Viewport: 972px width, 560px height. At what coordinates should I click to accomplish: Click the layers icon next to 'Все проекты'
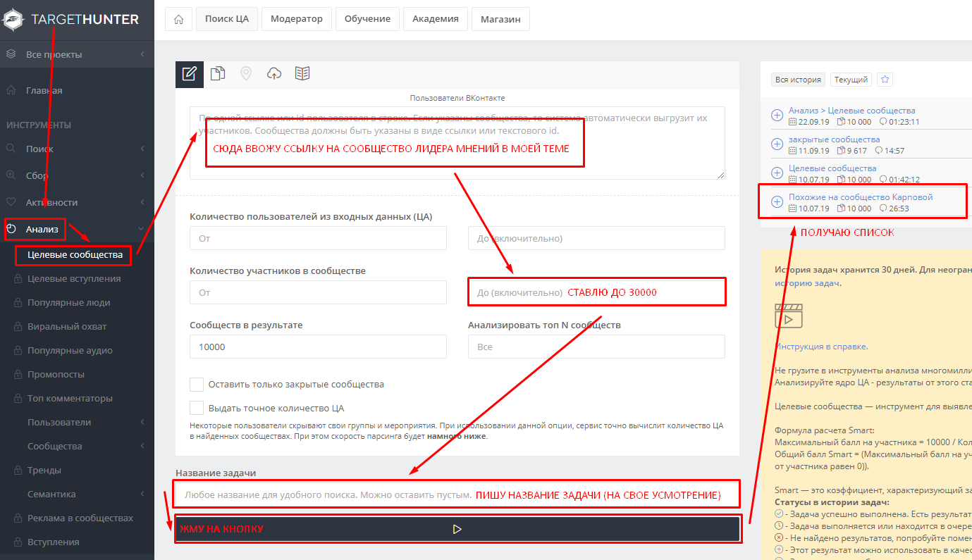click(x=11, y=54)
